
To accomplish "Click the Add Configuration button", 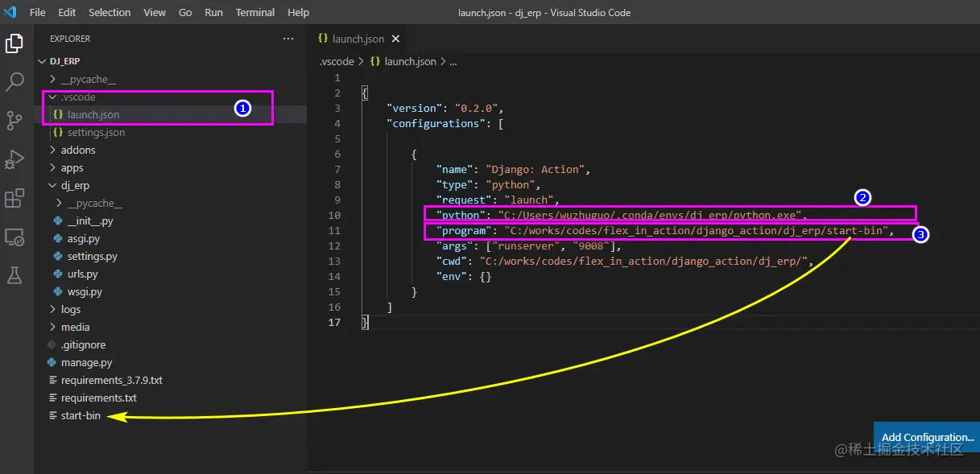I will tap(927, 437).
